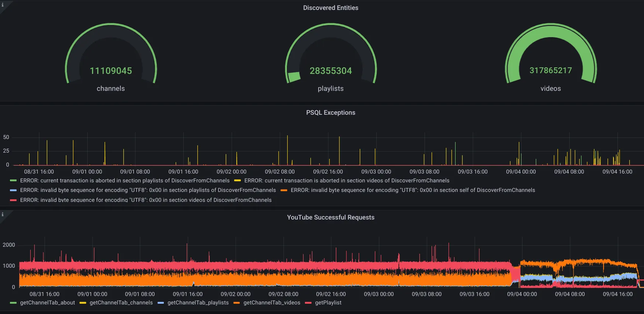The image size is (644, 314).
Task: Click the 50 y-axis label in PSQL Exceptions
Action: tap(6, 137)
